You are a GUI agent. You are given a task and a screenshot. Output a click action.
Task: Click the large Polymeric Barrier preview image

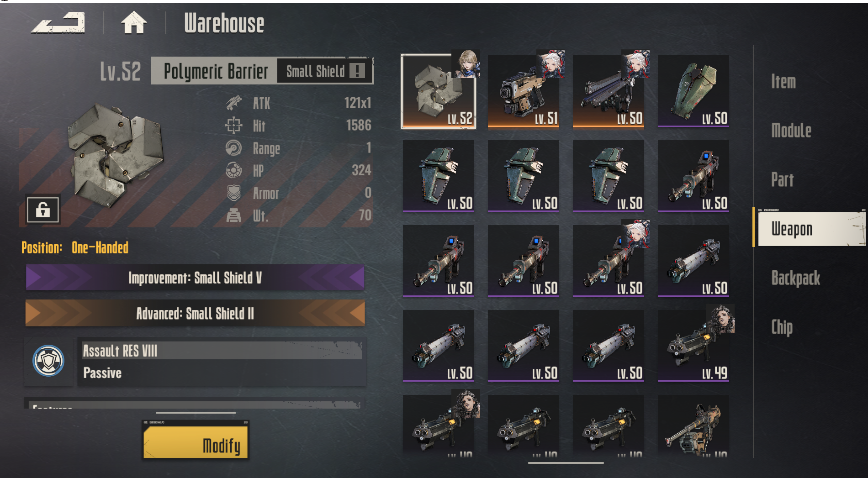114,154
